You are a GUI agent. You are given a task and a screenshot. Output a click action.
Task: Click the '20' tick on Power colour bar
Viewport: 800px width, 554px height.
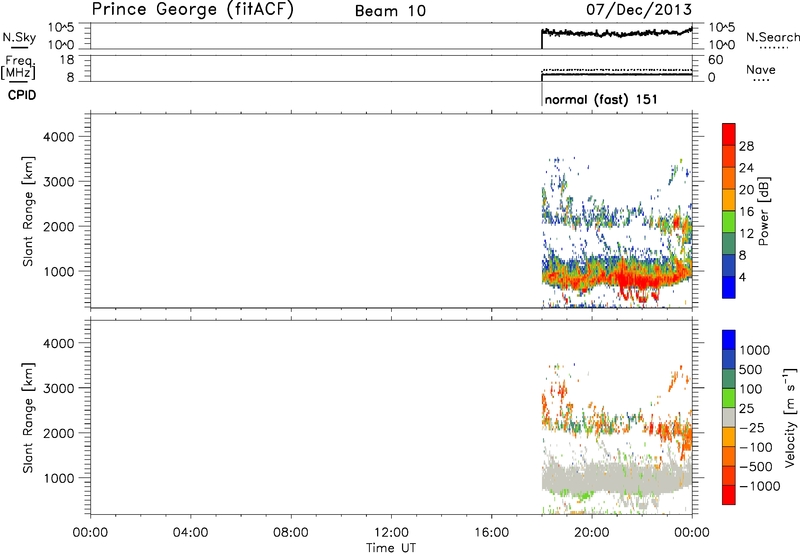click(x=746, y=190)
